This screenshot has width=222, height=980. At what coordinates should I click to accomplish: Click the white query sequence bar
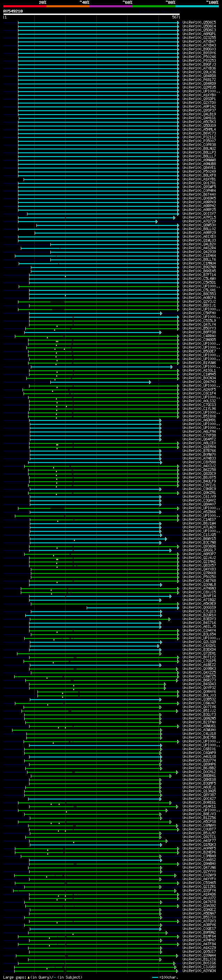pyautogui.click(x=92, y=14)
